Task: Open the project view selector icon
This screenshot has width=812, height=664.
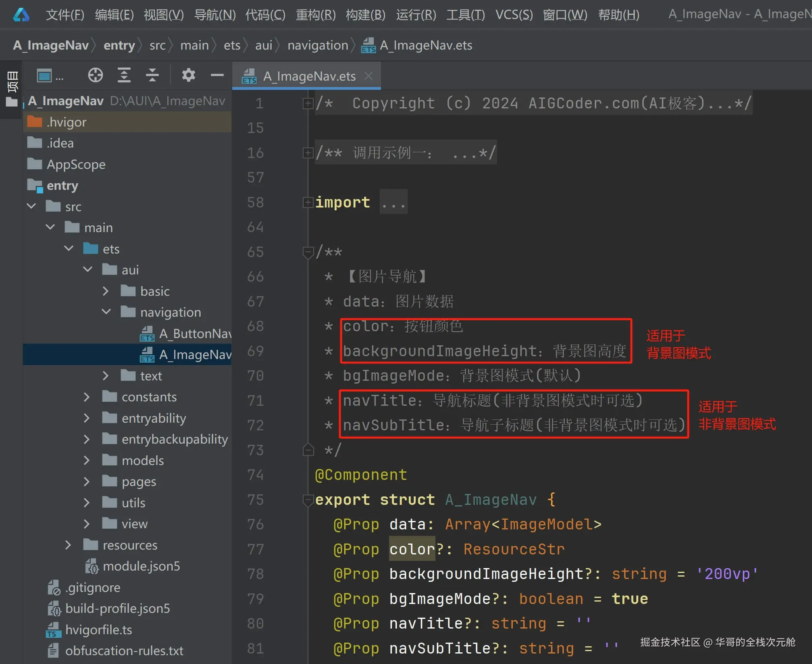Action: point(44,76)
